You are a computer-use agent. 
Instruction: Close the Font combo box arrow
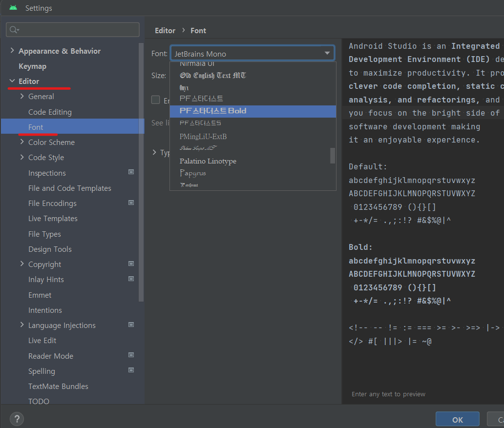(x=327, y=53)
